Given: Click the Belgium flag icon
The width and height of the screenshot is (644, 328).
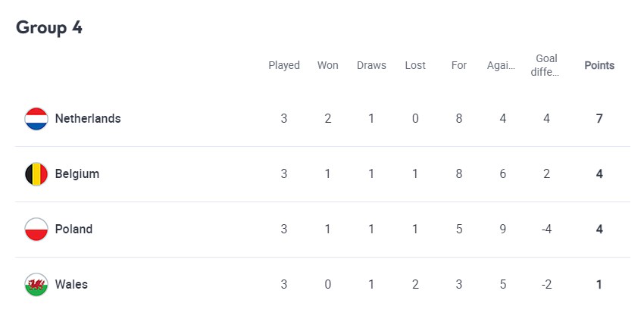Looking at the screenshot, I should pos(36,174).
